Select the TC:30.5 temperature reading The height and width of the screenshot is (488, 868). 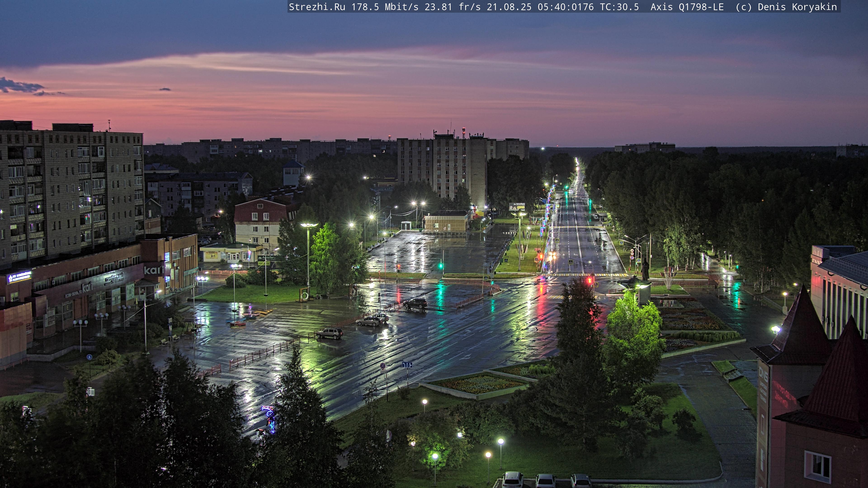coord(619,7)
